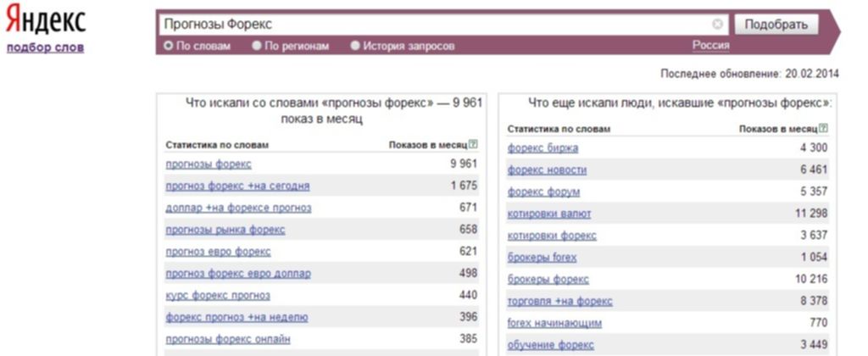The image size is (868, 356).
Task: Click the value '9 961' in left table
Action: pyautogui.click(x=464, y=164)
